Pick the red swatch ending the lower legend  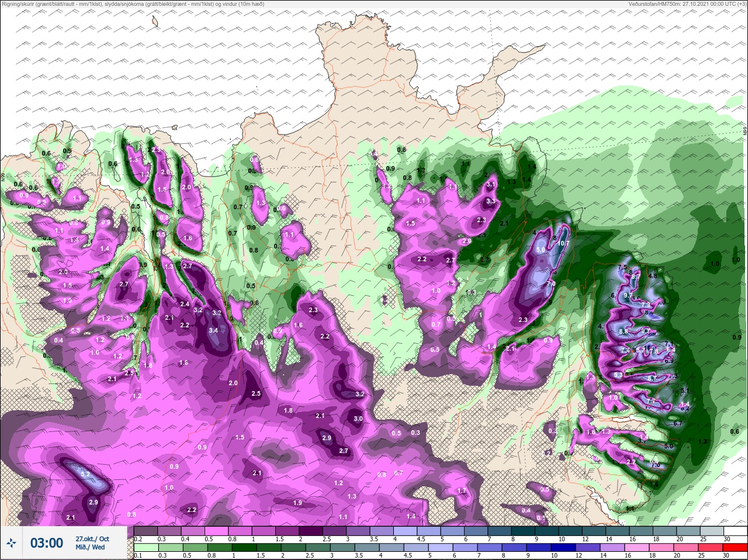pyautogui.click(x=735, y=548)
